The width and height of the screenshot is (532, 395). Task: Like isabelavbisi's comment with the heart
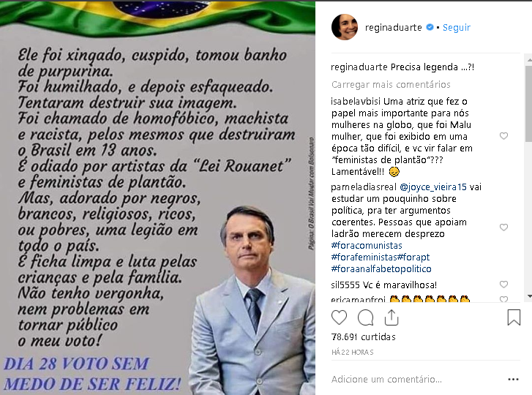point(504,136)
